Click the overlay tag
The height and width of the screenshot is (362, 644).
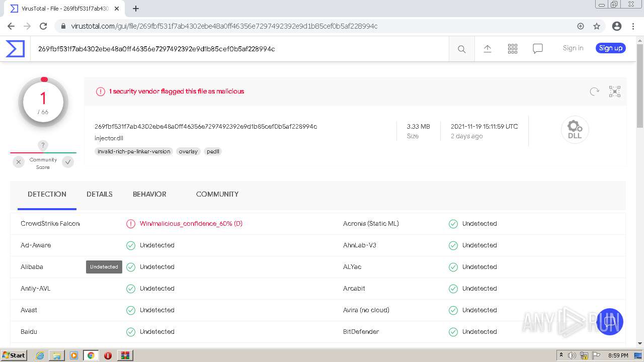pyautogui.click(x=188, y=151)
